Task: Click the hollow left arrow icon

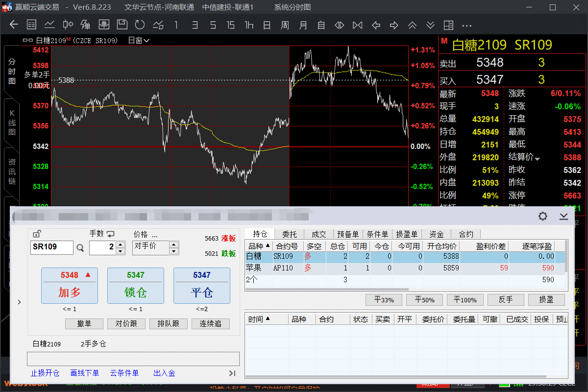Action: [x=376, y=25]
